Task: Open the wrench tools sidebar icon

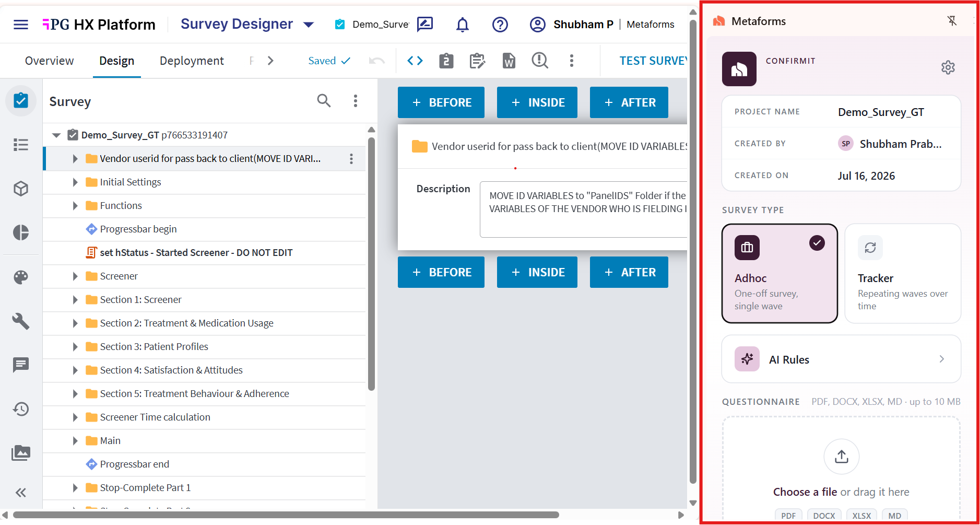Action: click(x=21, y=321)
